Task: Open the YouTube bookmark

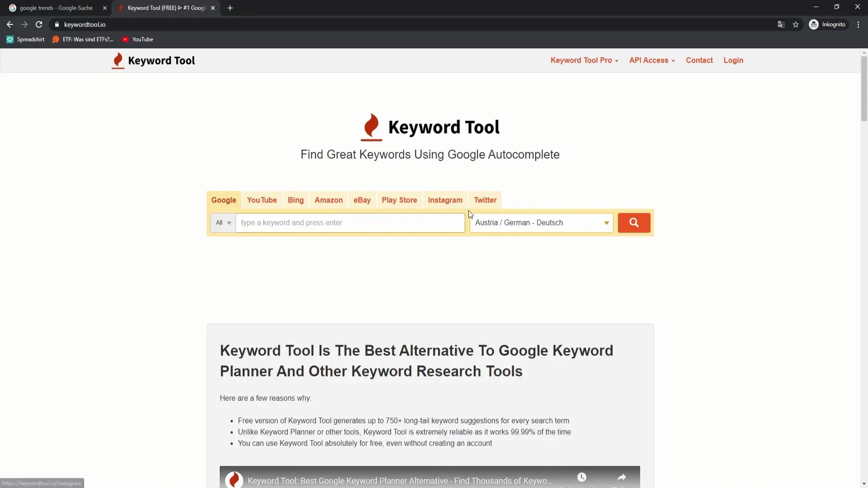Action: pyautogui.click(x=137, y=39)
